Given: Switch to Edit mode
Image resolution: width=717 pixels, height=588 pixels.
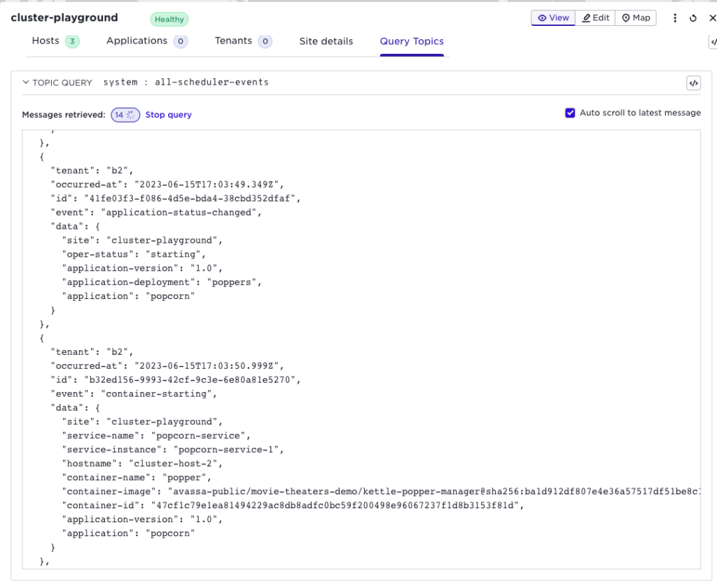Looking at the screenshot, I should [596, 18].
